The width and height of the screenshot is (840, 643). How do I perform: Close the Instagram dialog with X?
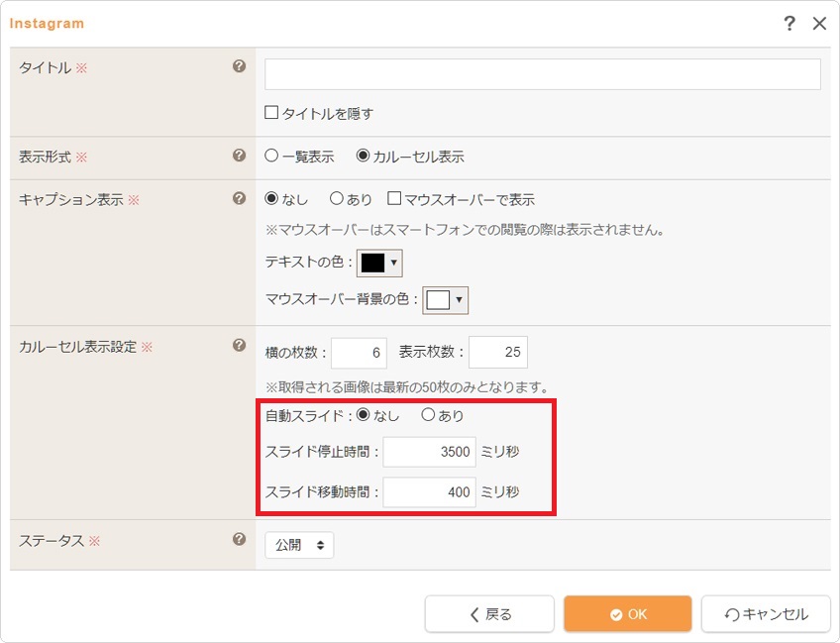[819, 23]
